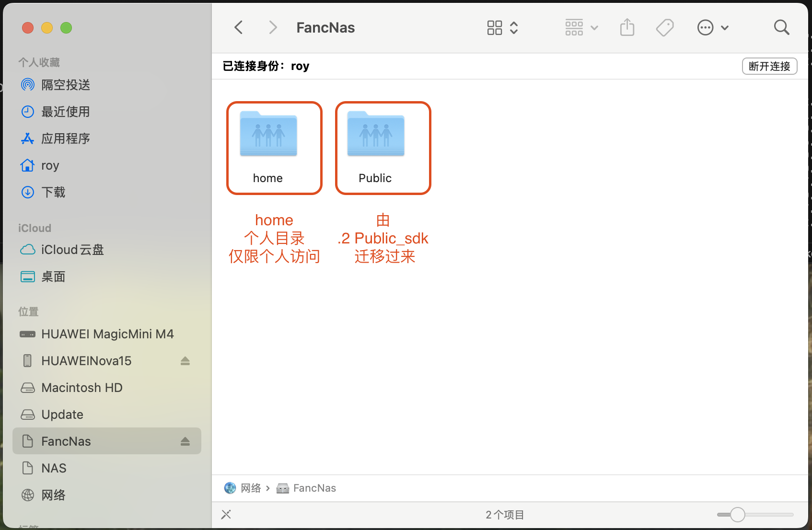
Task: Click the crossed-tools icon in status bar
Action: [226, 515]
